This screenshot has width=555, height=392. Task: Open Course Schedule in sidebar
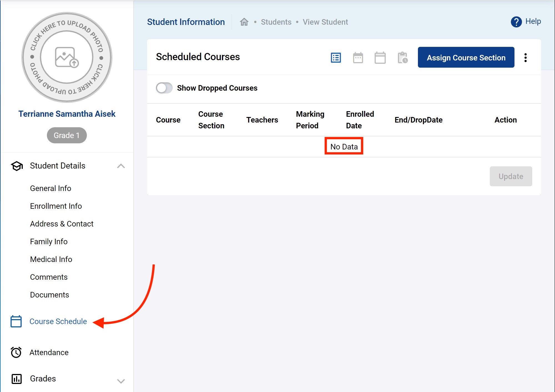pos(58,322)
